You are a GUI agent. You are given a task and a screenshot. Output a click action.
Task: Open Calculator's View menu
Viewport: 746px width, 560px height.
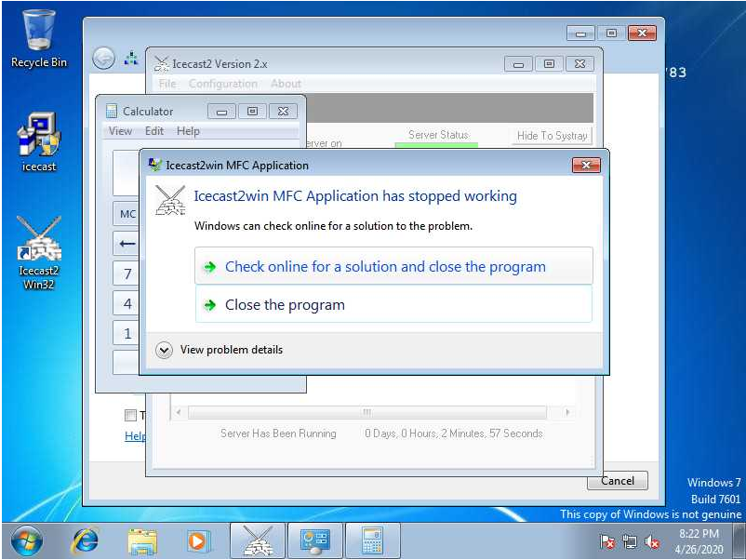click(x=120, y=131)
